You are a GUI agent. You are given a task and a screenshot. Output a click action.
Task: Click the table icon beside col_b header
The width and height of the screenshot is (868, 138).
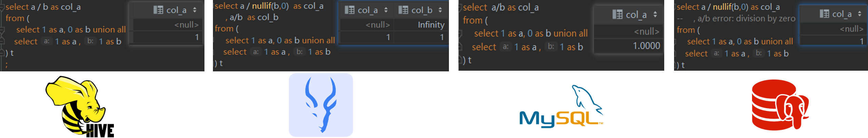point(403,10)
